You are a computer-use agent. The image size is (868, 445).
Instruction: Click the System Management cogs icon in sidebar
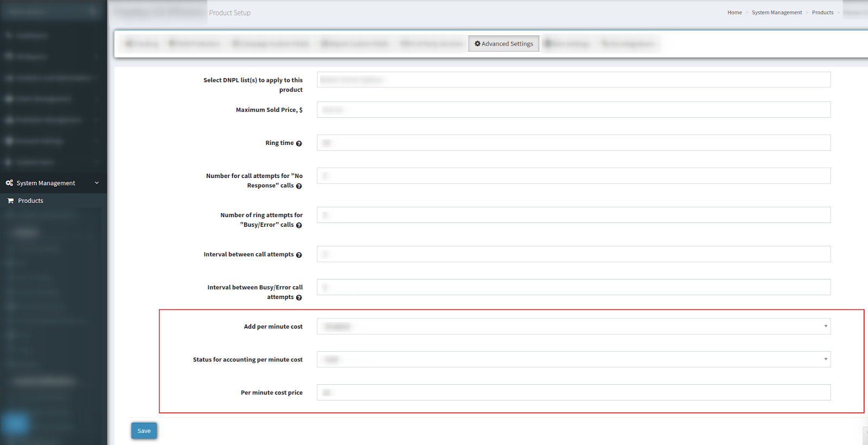pyautogui.click(x=9, y=183)
